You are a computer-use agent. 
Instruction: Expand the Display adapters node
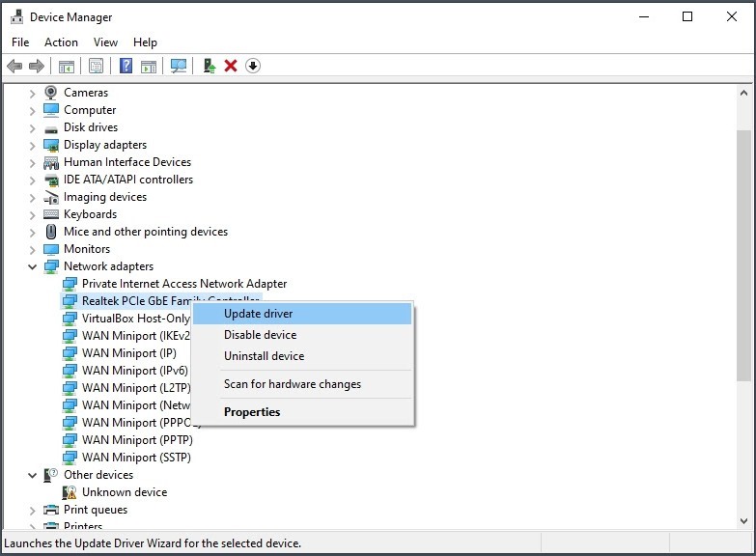coord(32,145)
